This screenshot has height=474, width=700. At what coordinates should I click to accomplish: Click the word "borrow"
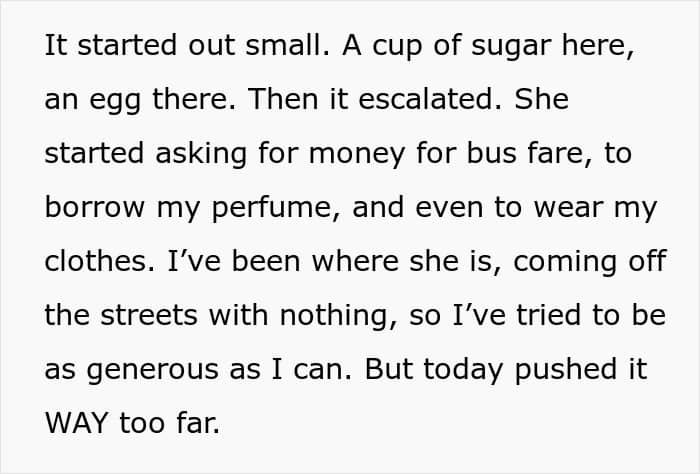click(x=95, y=207)
